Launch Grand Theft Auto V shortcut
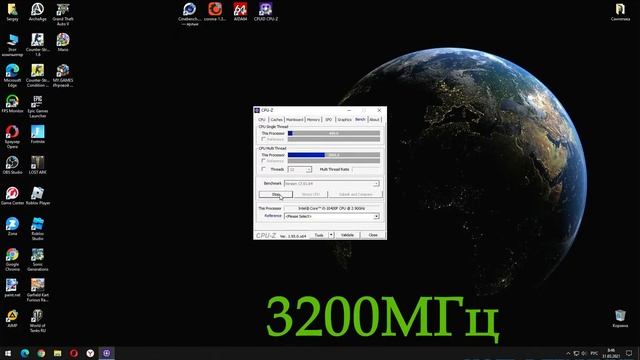This screenshot has height=360, width=640. 63,14
